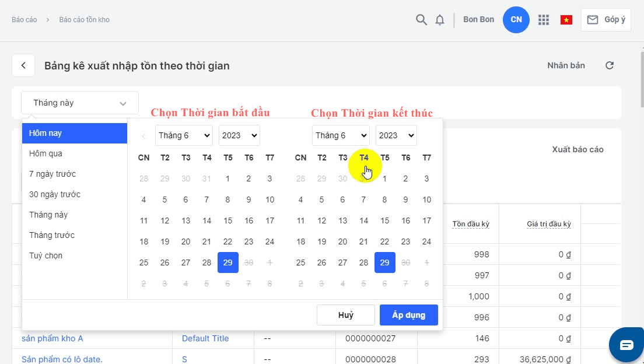Image resolution: width=644 pixels, height=364 pixels.
Task: Click the CN user avatar
Action: pos(516,20)
